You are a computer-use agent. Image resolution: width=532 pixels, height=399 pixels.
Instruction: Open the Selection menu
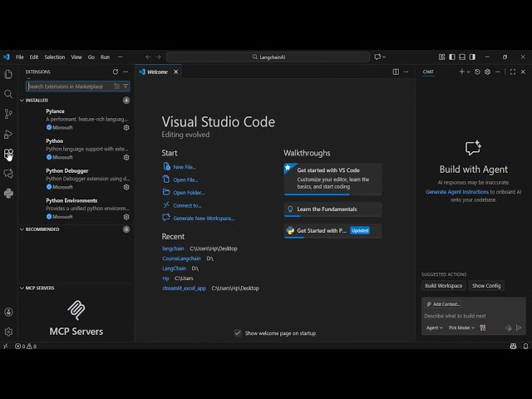click(x=55, y=57)
